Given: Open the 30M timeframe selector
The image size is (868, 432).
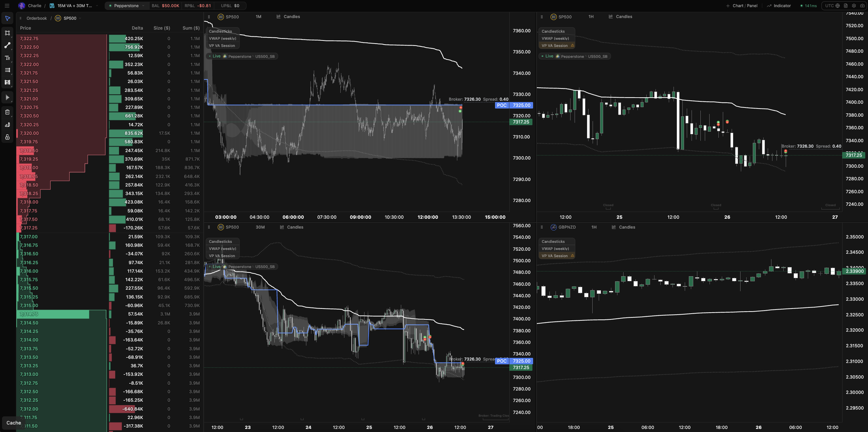Looking at the screenshot, I should click(260, 227).
